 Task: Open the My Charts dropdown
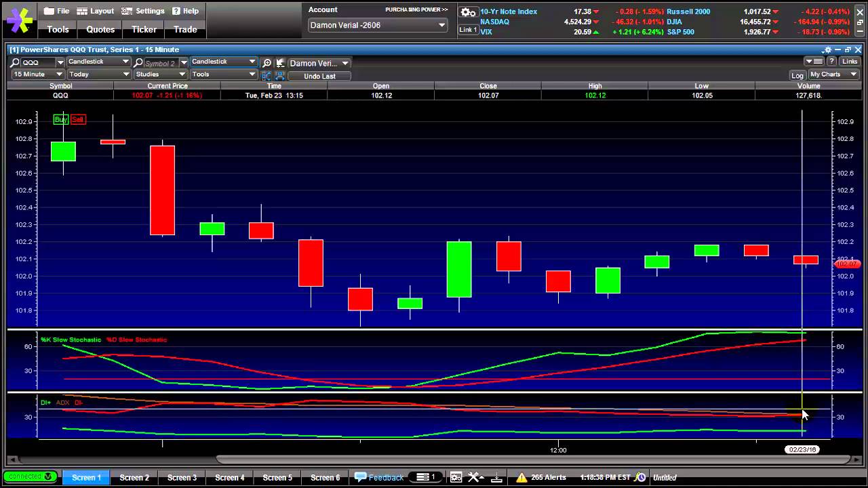[833, 75]
